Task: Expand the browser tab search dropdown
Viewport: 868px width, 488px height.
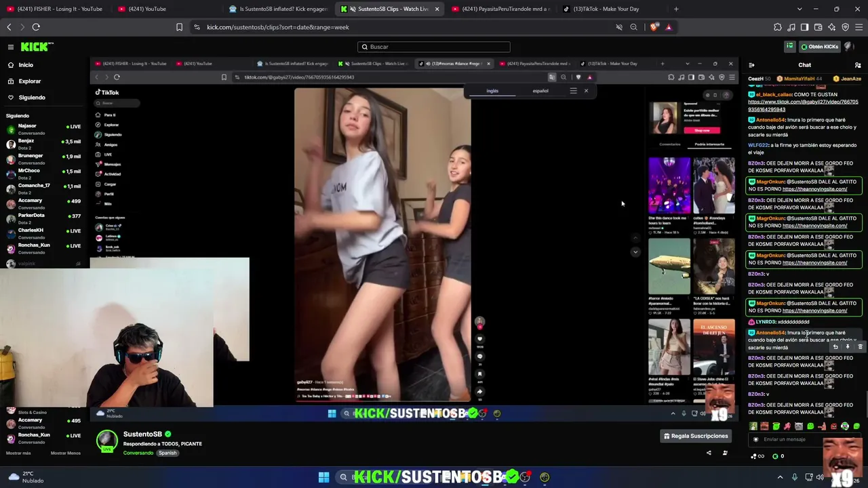Action: 800,9
